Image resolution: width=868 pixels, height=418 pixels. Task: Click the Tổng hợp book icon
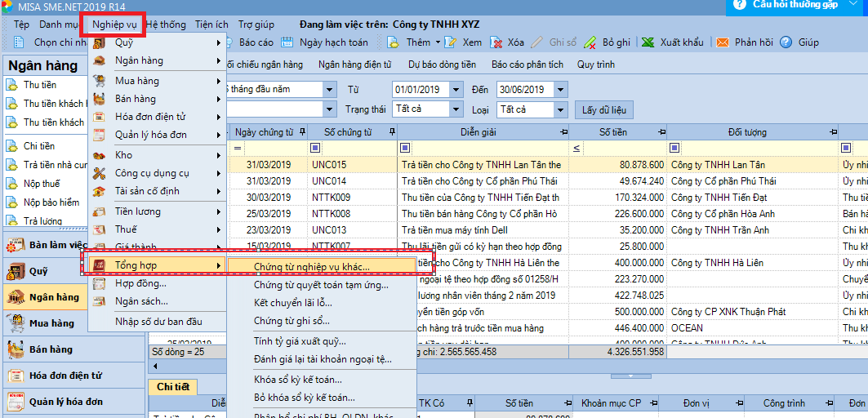point(99,266)
